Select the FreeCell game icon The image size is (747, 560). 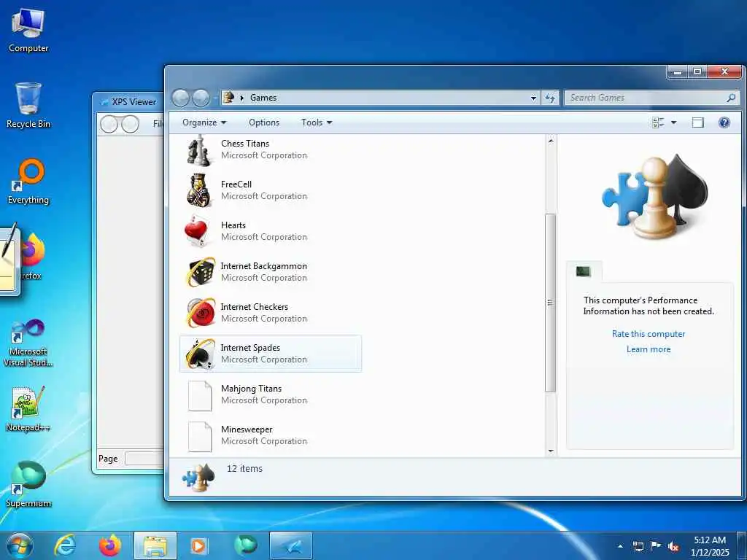pyautogui.click(x=198, y=190)
